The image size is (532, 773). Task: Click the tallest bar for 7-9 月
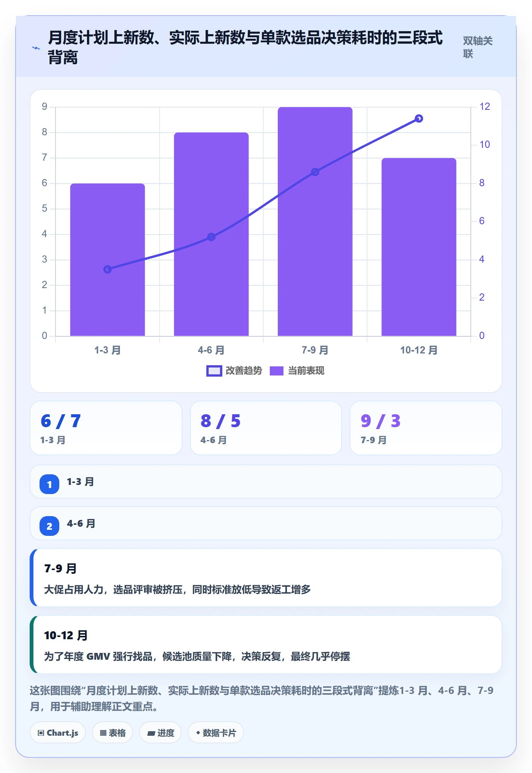[315, 222]
